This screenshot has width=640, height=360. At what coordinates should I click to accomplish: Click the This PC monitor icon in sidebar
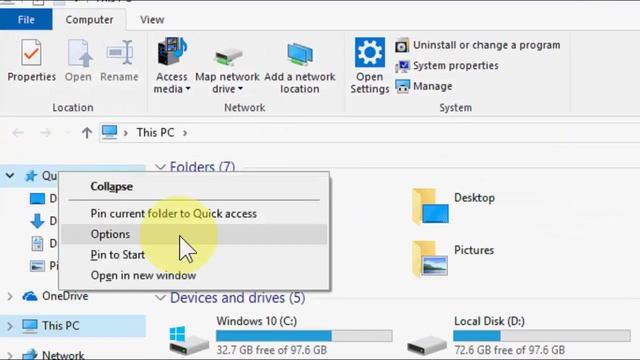click(30, 326)
